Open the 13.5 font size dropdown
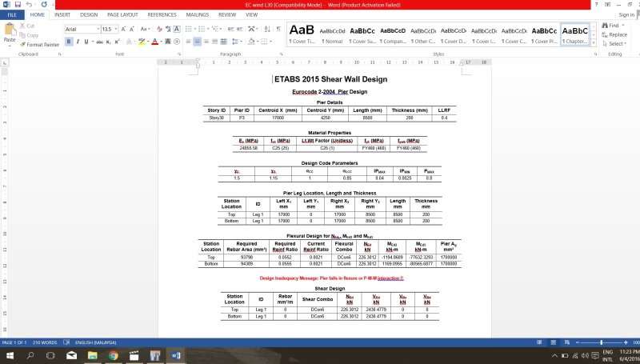This screenshot has height=364, width=640. pos(116,29)
